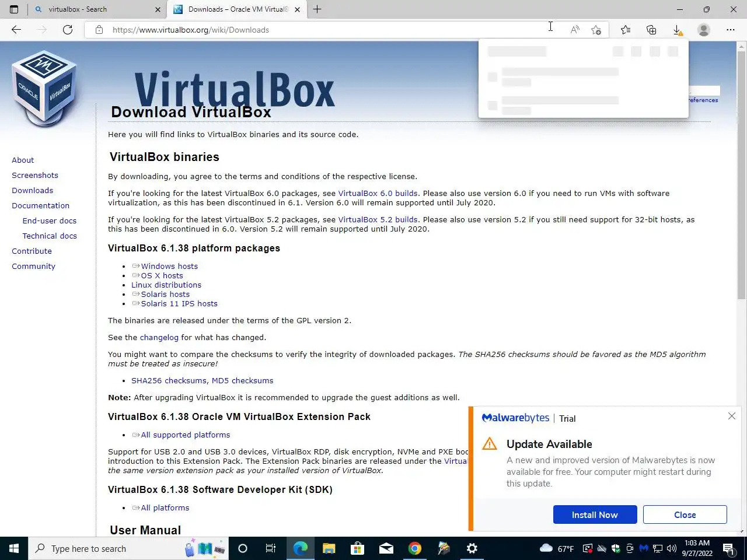Close the 'virtualbox - Search' tab

[158, 9]
